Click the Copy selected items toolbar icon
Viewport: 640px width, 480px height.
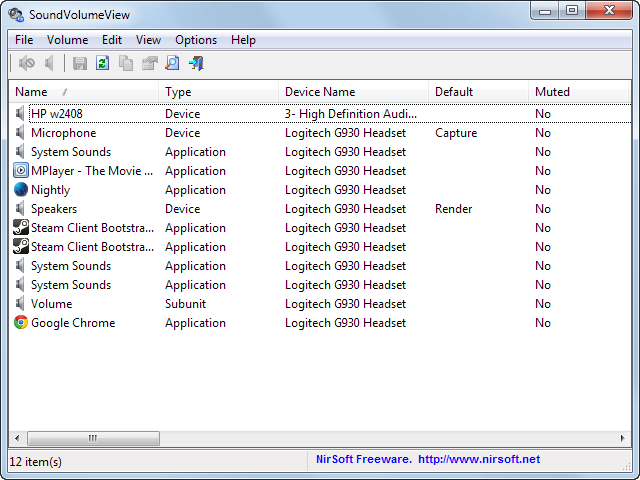pos(126,63)
